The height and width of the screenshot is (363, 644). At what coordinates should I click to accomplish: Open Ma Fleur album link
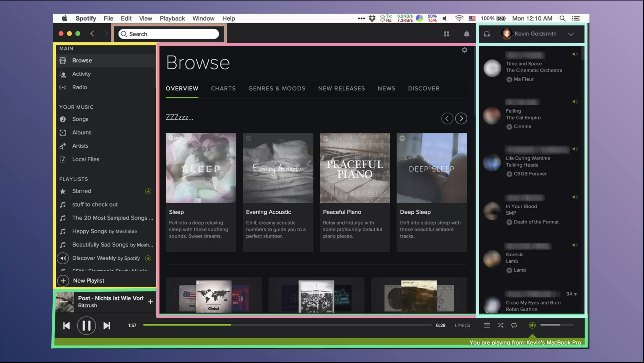pos(523,79)
